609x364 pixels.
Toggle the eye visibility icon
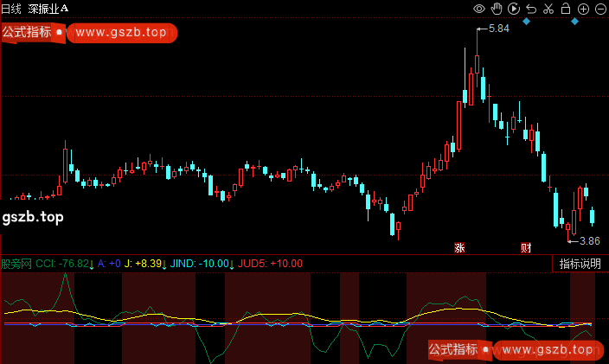click(480, 9)
